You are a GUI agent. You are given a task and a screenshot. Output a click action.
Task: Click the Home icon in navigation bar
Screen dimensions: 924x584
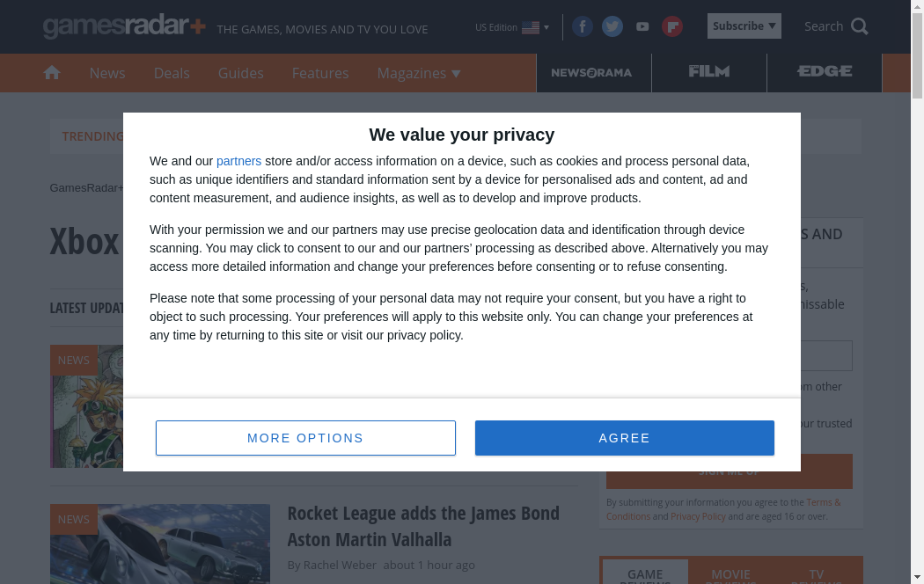(x=52, y=73)
